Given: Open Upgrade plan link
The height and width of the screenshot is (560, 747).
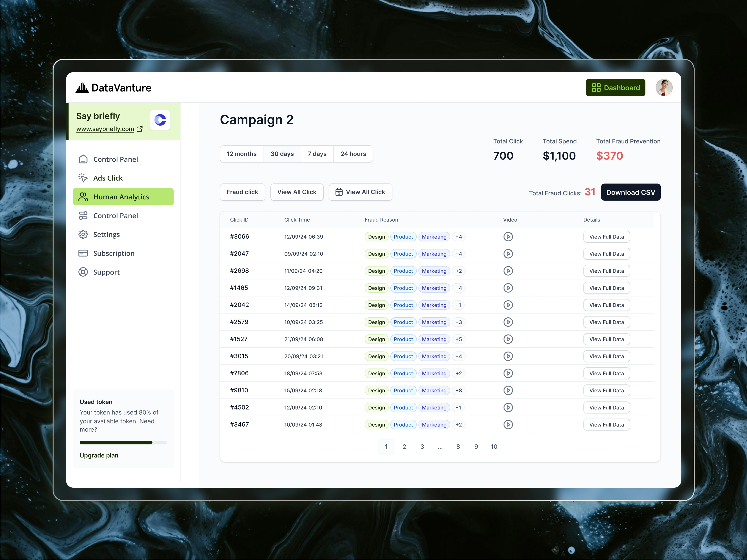Looking at the screenshot, I should [99, 455].
